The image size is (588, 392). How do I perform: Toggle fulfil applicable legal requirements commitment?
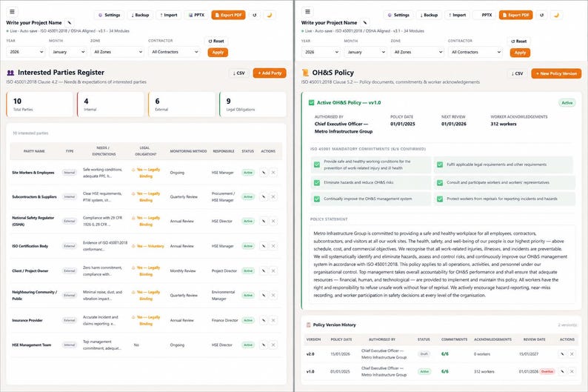click(x=440, y=165)
